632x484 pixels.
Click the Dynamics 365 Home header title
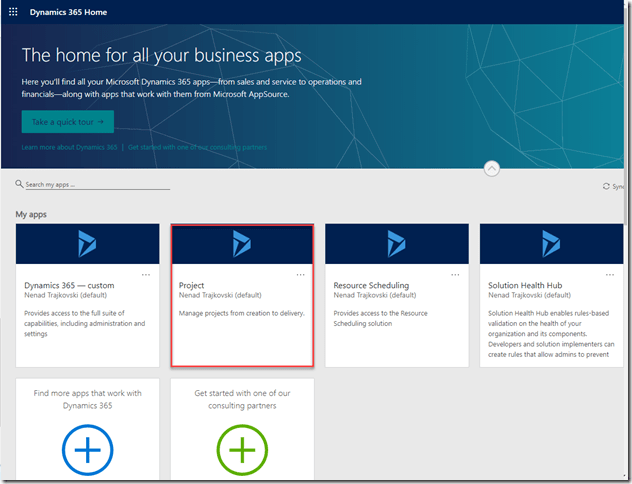(68, 12)
